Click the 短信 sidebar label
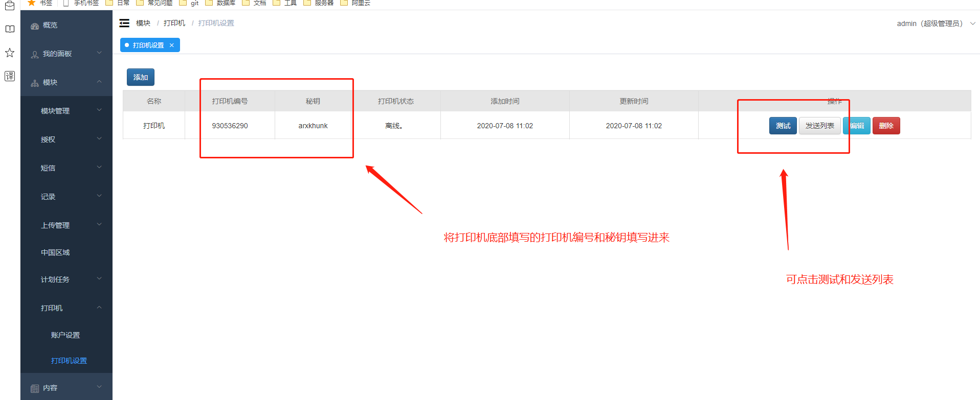This screenshot has width=980, height=400. (48, 168)
